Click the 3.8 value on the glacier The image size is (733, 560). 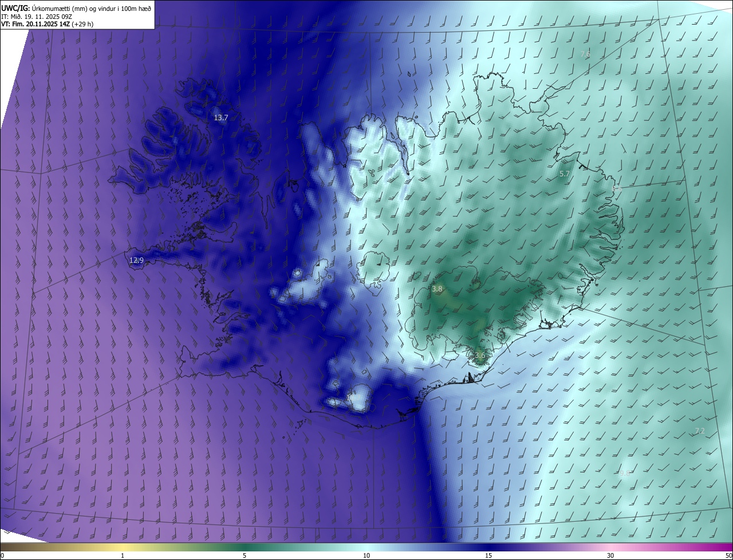click(437, 289)
